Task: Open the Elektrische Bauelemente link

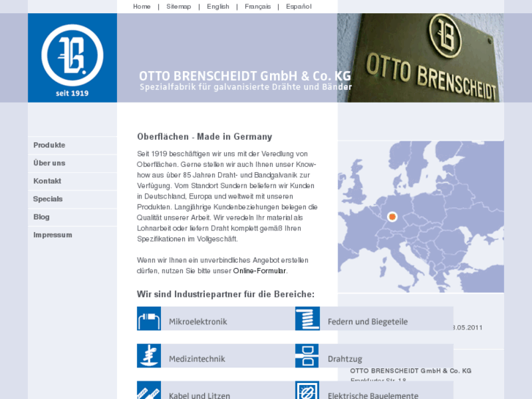Action: (373, 395)
